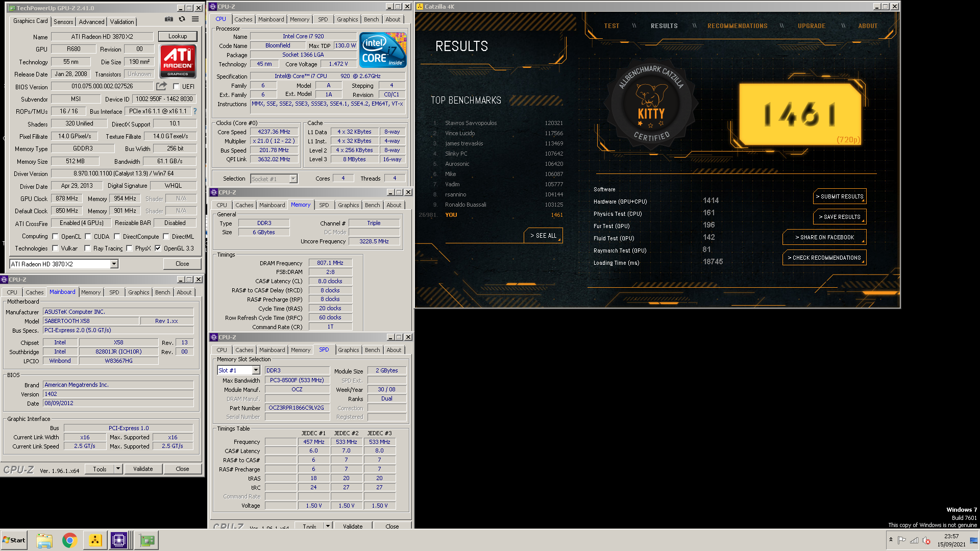Select the RECOMMENDATIONS menu in Catzilla
The image size is (980, 551).
tap(737, 26)
